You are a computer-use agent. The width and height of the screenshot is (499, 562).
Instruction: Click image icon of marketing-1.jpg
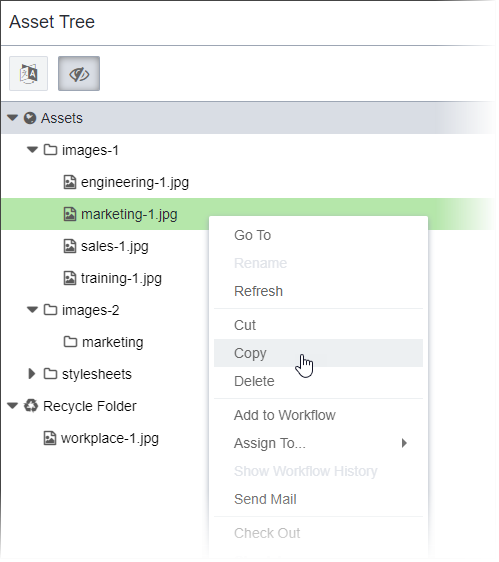pos(70,214)
